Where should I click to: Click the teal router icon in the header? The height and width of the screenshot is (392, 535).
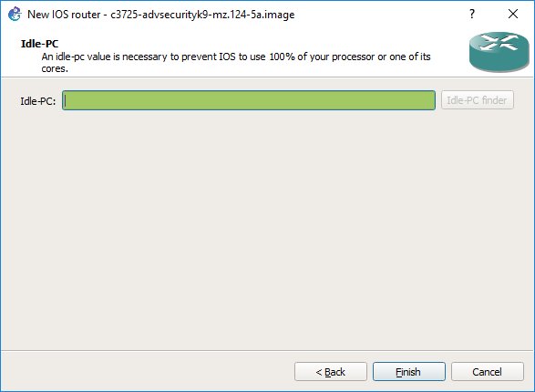click(499, 52)
